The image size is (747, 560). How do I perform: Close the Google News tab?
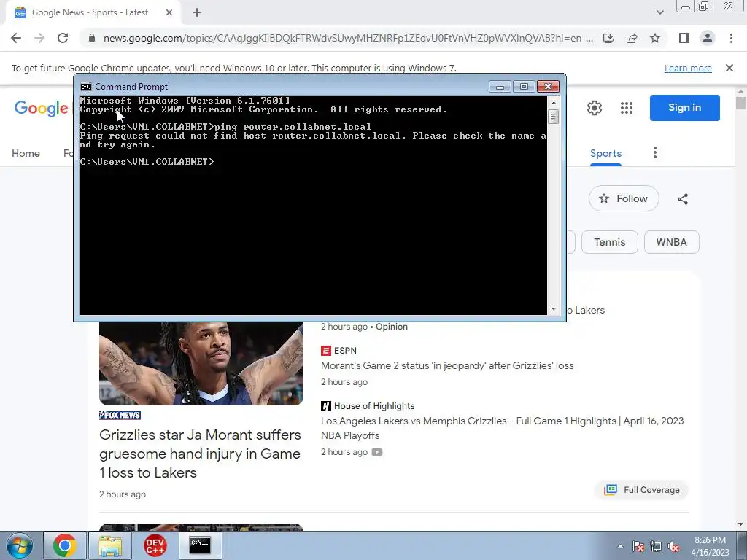(x=169, y=13)
